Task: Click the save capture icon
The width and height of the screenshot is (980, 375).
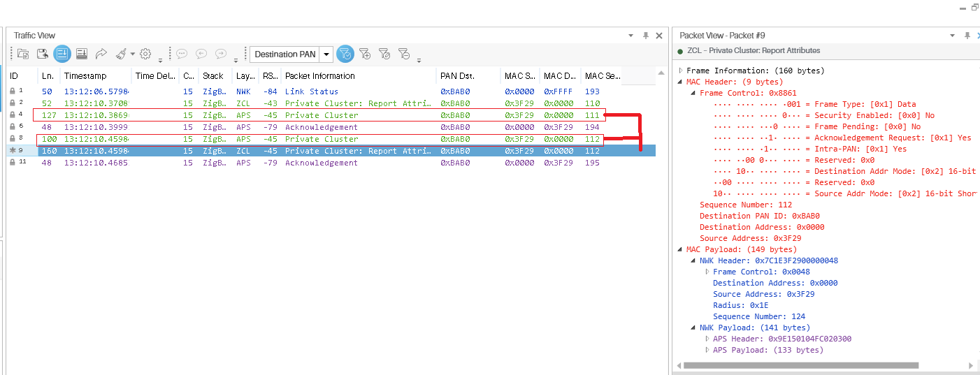Action: pos(43,54)
